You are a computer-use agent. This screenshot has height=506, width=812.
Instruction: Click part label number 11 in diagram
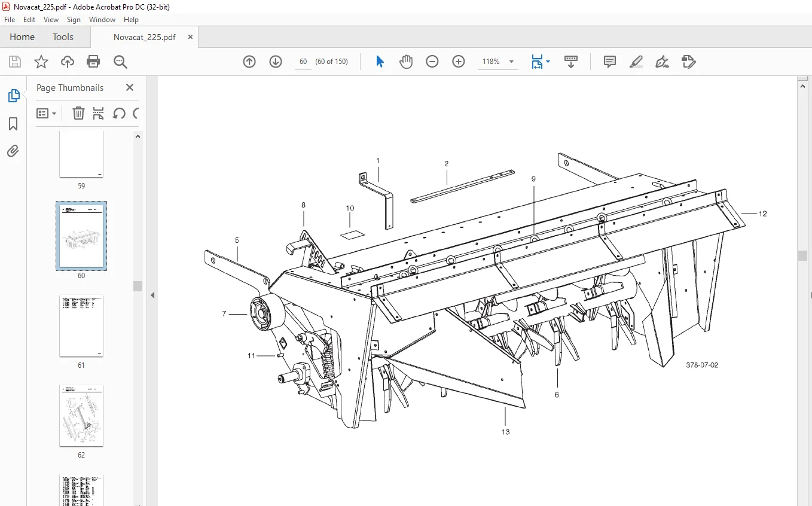[x=252, y=355]
